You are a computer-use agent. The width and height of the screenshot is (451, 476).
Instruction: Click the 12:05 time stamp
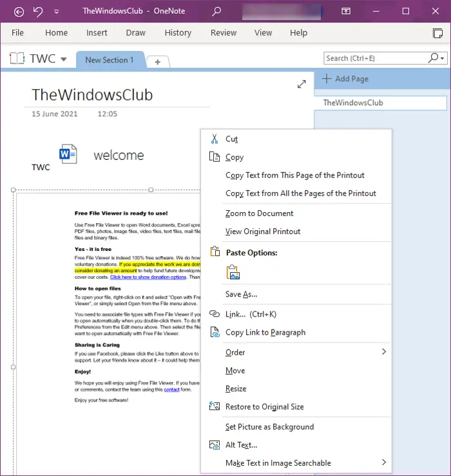tap(107, 114)
